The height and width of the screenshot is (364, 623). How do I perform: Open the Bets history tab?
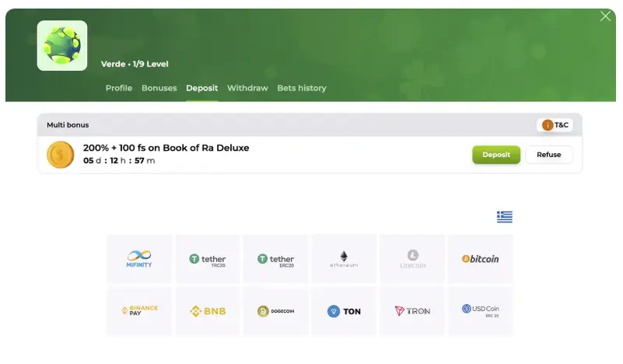click(302, 88)
